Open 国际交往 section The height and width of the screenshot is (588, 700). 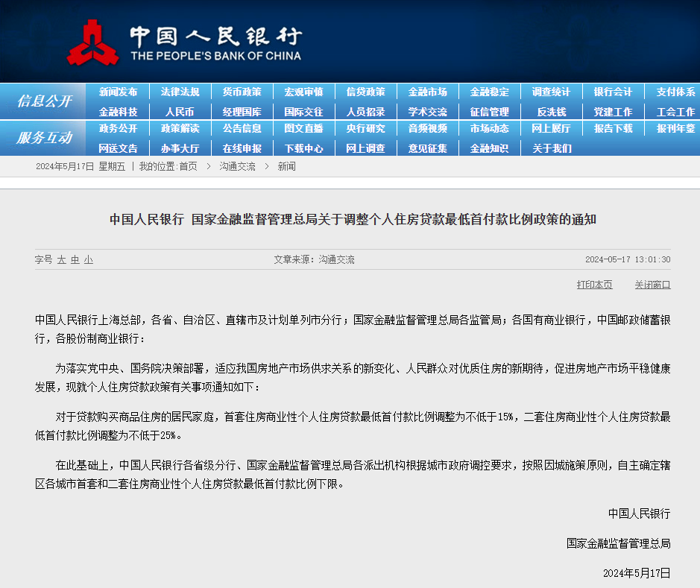(303, 112)
